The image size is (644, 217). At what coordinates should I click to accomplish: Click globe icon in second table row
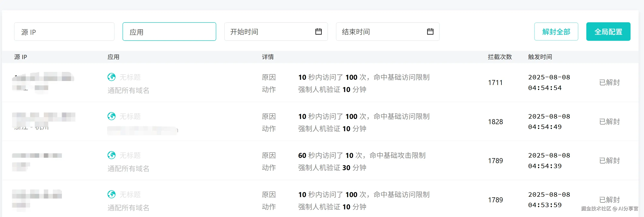[x=112, y=116]
